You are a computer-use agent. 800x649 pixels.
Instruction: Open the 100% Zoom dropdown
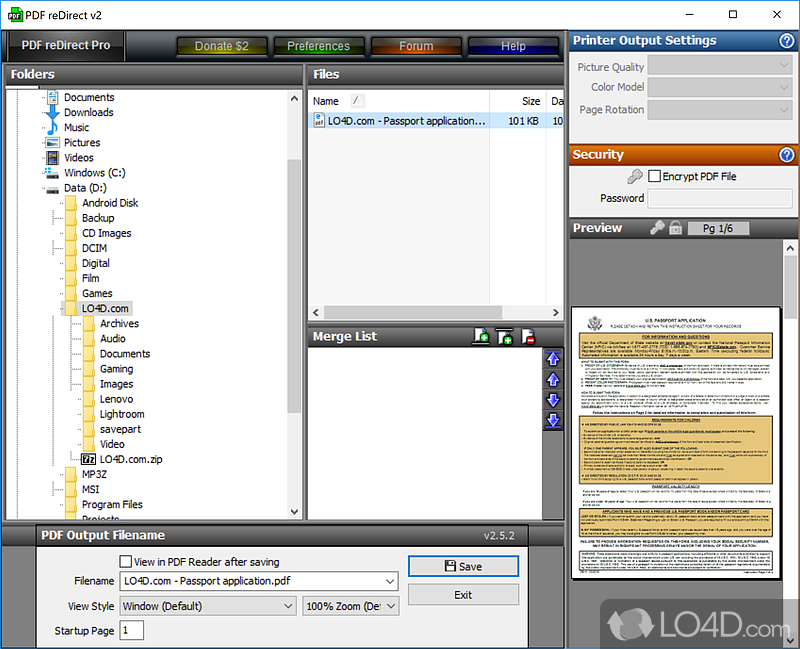[391, 606]
